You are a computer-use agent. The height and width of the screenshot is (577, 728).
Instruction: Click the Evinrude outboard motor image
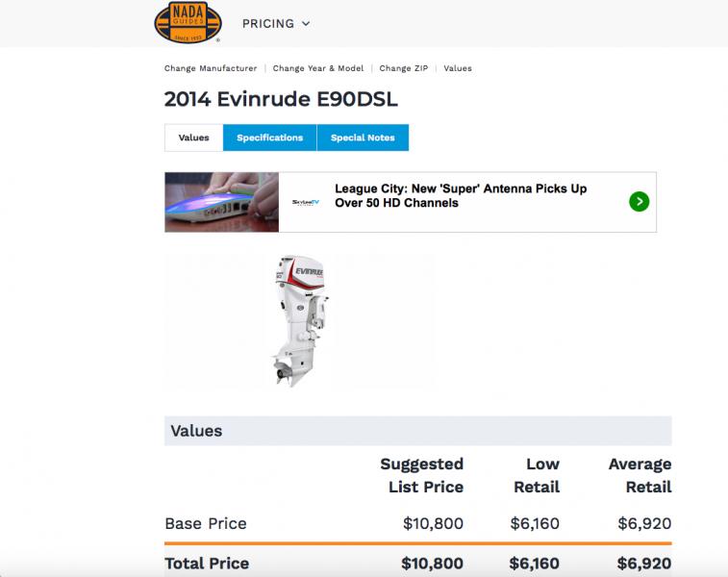299,321
